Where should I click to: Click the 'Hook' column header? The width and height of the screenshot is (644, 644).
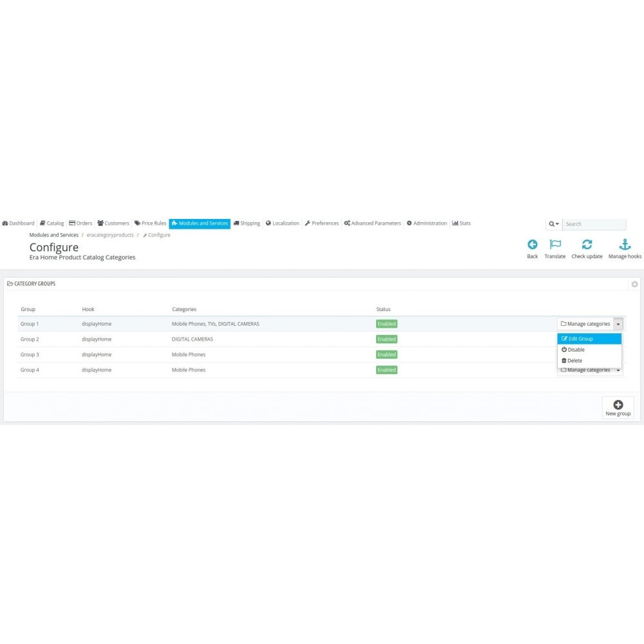tap(88, 309)
